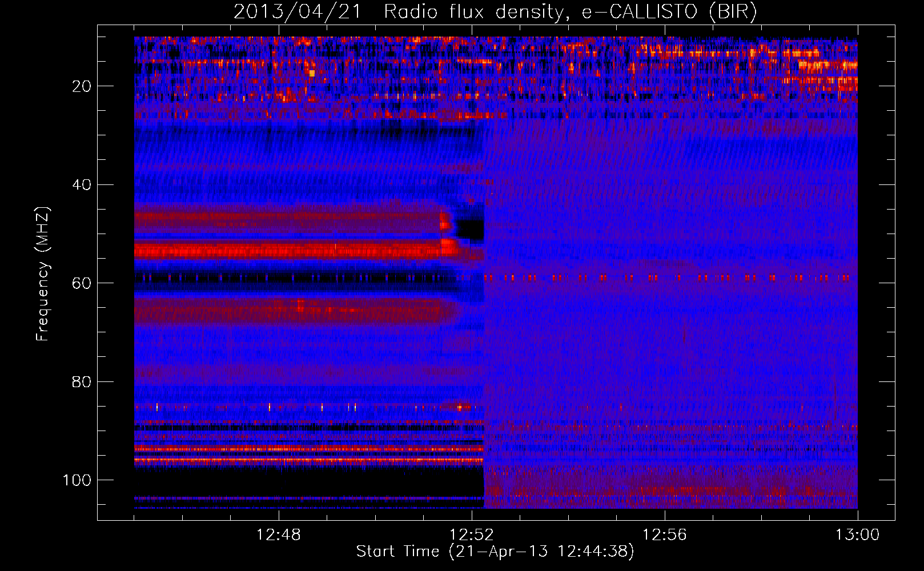Click the "Frequency (MHZ)" y-axis label
924x571 pixels.
coord(43,274)
